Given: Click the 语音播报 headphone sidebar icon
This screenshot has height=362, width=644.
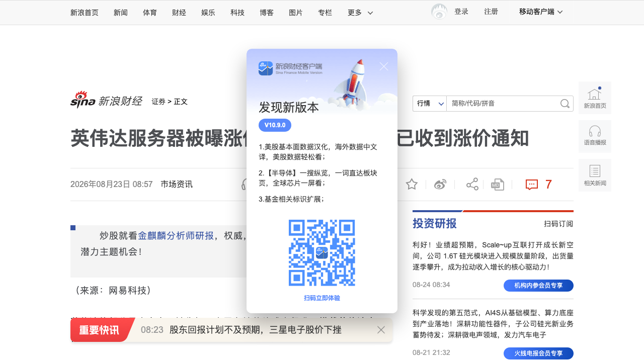Looking at the screenshot, I should 595,136.
